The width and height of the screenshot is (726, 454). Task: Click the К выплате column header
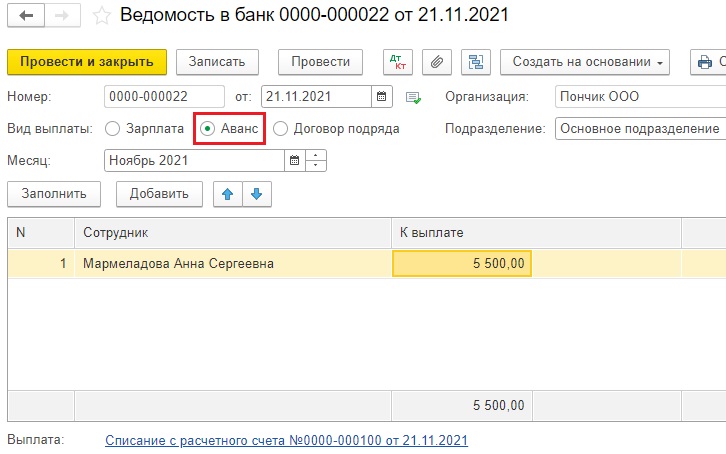[536, 233]
